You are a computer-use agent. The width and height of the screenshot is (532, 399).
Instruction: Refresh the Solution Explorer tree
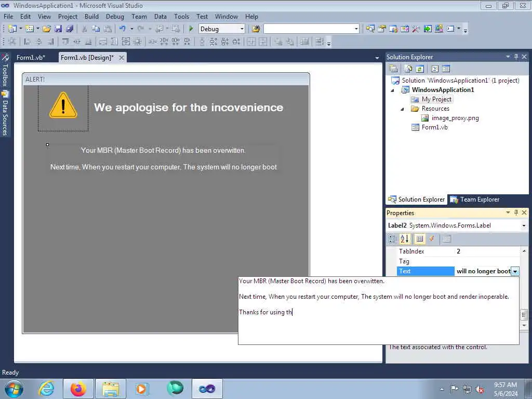pyautogui.click(x=420, y=69)
